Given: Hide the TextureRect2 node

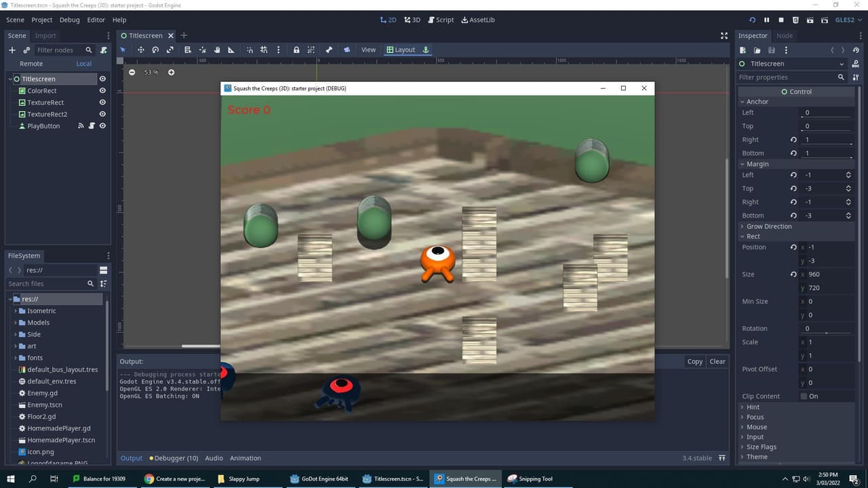Looking at the screenshot, I should tap(102, 114).
